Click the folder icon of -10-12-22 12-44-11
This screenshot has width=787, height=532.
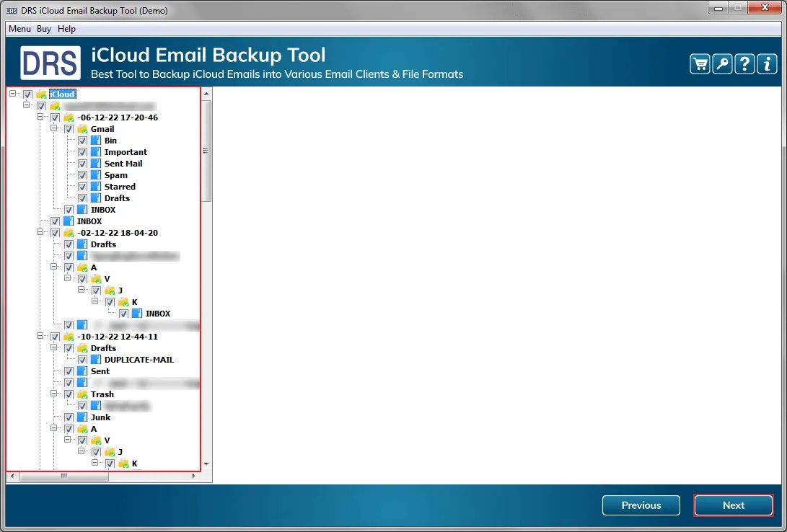[x=69, y=337]
